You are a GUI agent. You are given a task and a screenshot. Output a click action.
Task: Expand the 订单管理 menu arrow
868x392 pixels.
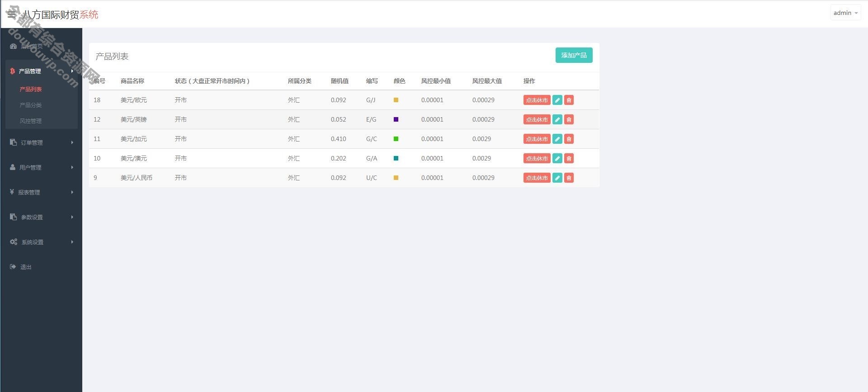point(72,142)
